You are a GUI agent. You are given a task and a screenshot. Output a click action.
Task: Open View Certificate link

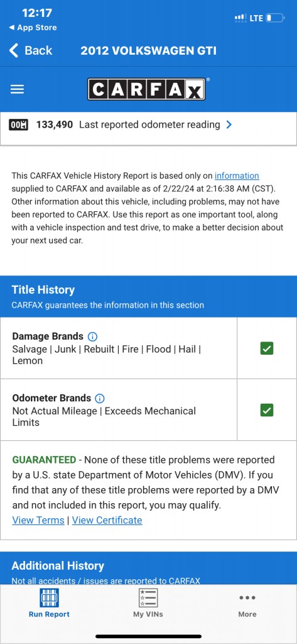coord(107,520)
